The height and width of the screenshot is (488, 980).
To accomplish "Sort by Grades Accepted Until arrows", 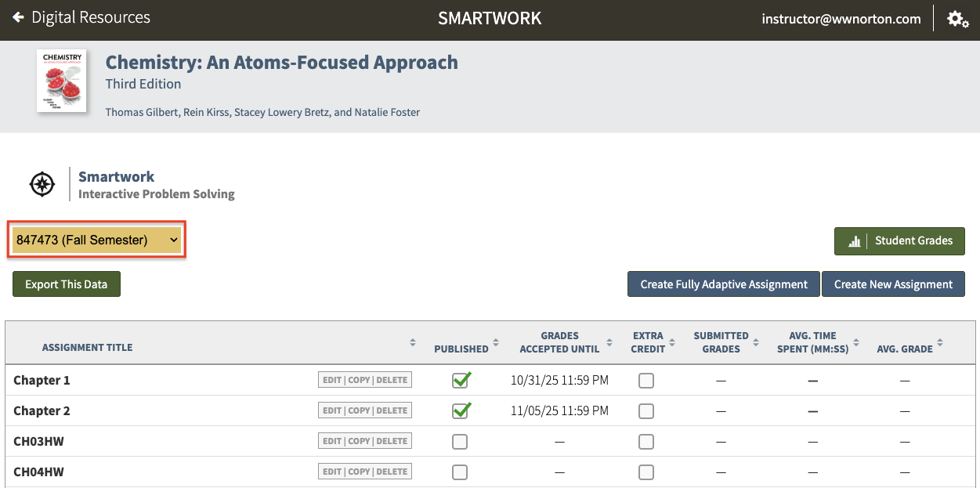I will tap(609, 342).
